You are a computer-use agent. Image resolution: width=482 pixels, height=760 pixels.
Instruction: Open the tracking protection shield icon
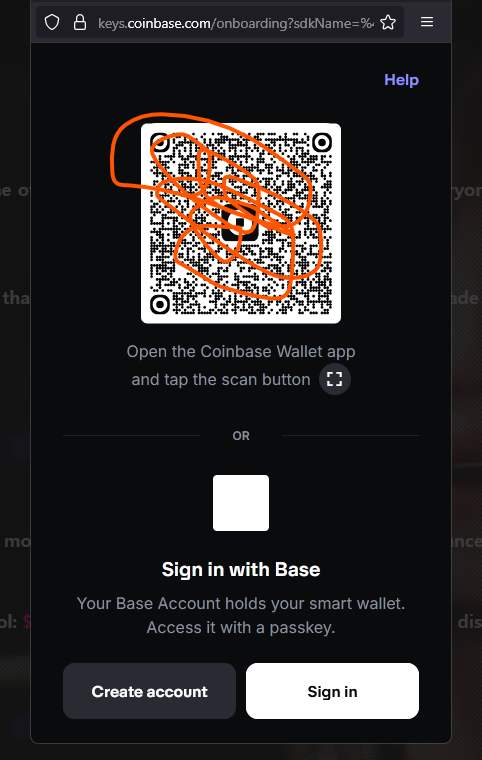(52, 22)
